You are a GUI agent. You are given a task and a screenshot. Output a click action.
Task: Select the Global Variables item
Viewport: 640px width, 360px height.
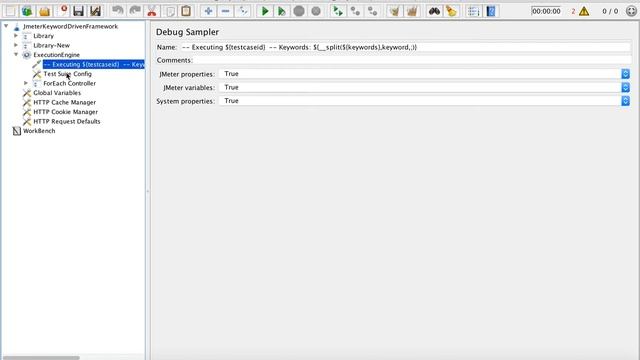[57, 93]
